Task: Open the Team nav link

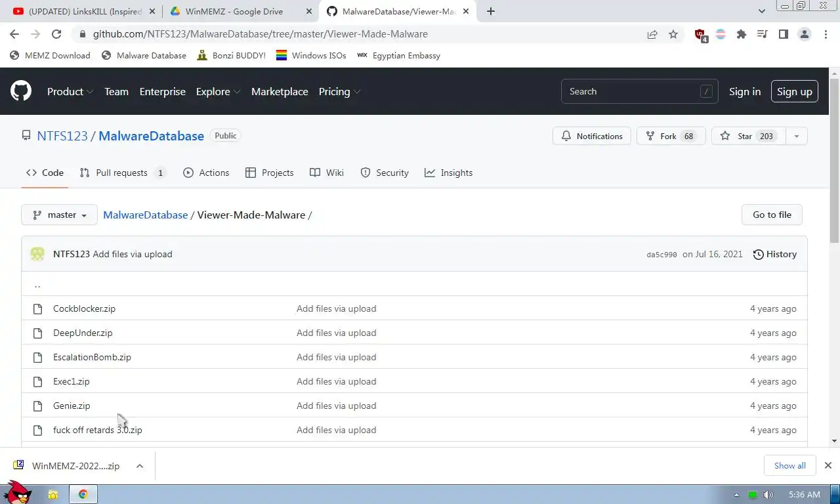Action: pos(116,91)
